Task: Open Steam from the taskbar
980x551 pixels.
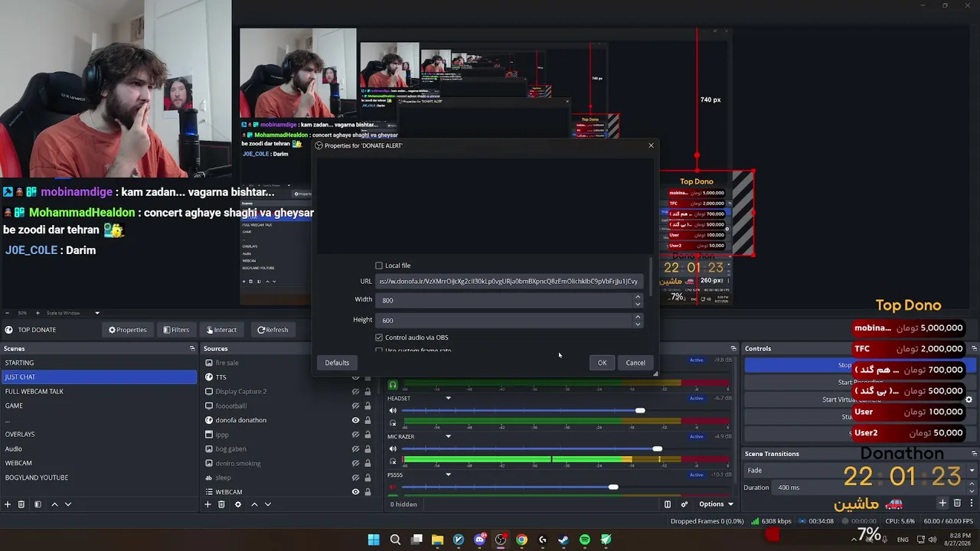Action: click(x=563, y=540)
